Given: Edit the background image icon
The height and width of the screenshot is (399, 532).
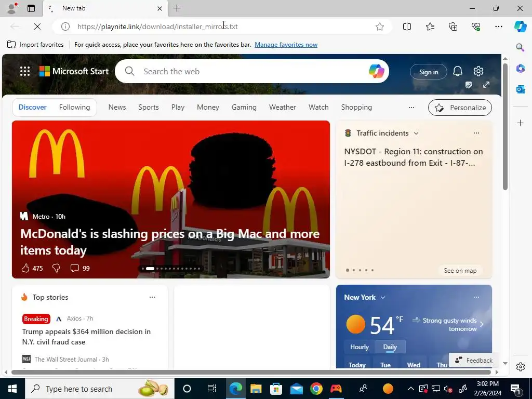Looking at the screenshot, I should coord(469,85).
